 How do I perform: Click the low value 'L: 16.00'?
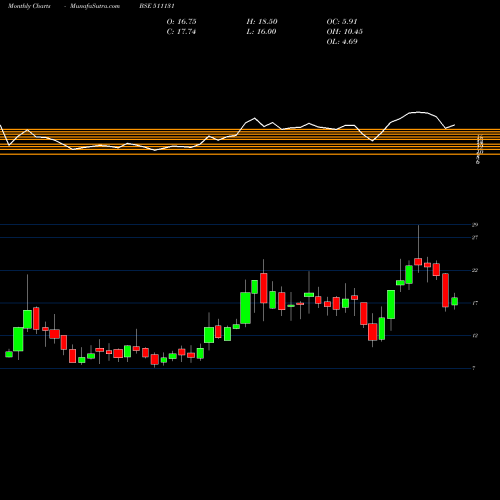[261, 32]
